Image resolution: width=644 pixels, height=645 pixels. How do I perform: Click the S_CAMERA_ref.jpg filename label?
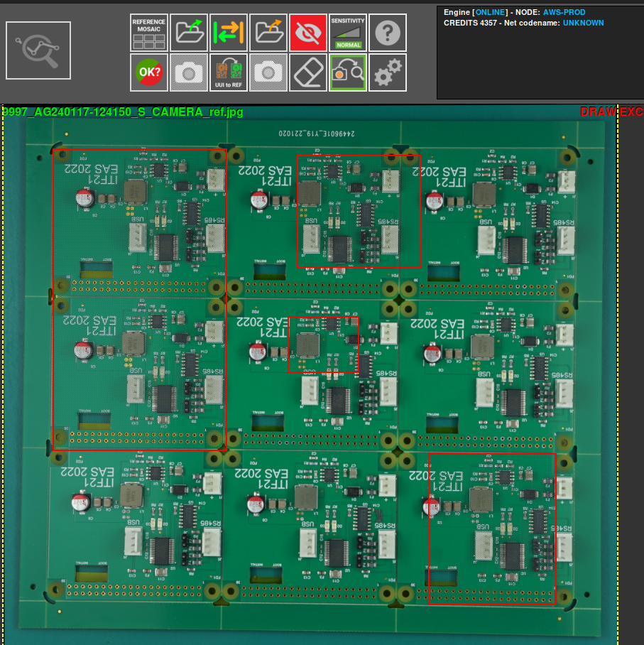pos(121,112)
